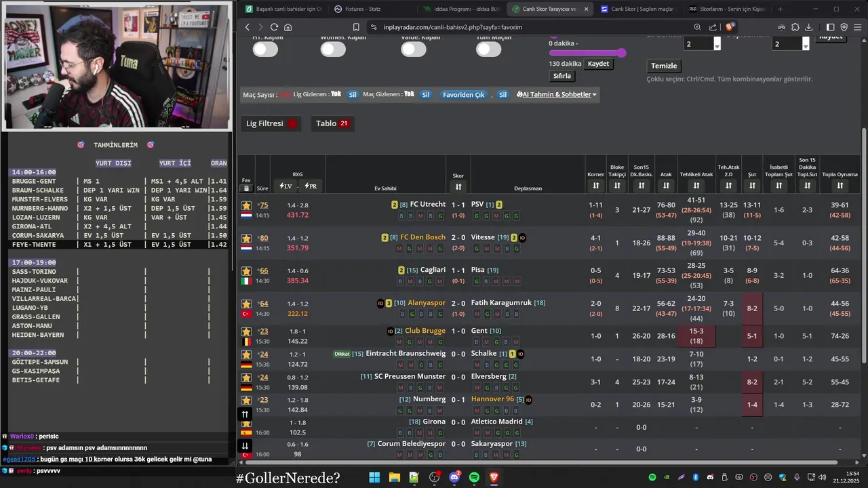Sort by Topla Oynama column
Screen dimensions: 868x488
840,185
